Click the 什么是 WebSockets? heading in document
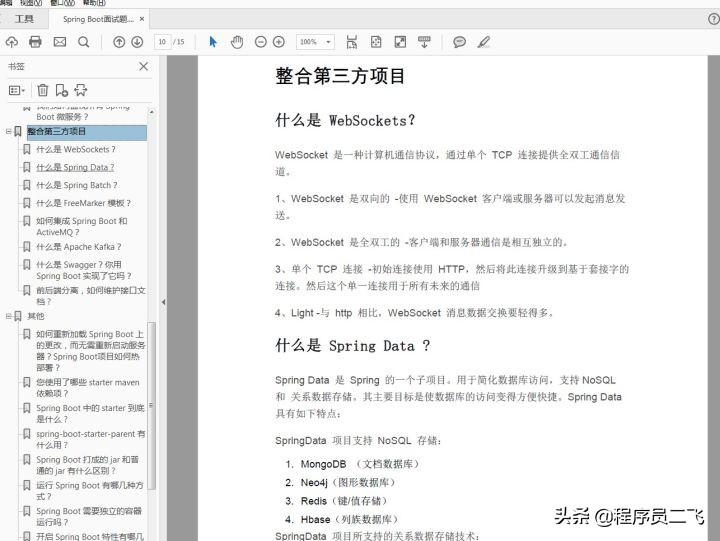720x541 pixels. click(345, 121)
